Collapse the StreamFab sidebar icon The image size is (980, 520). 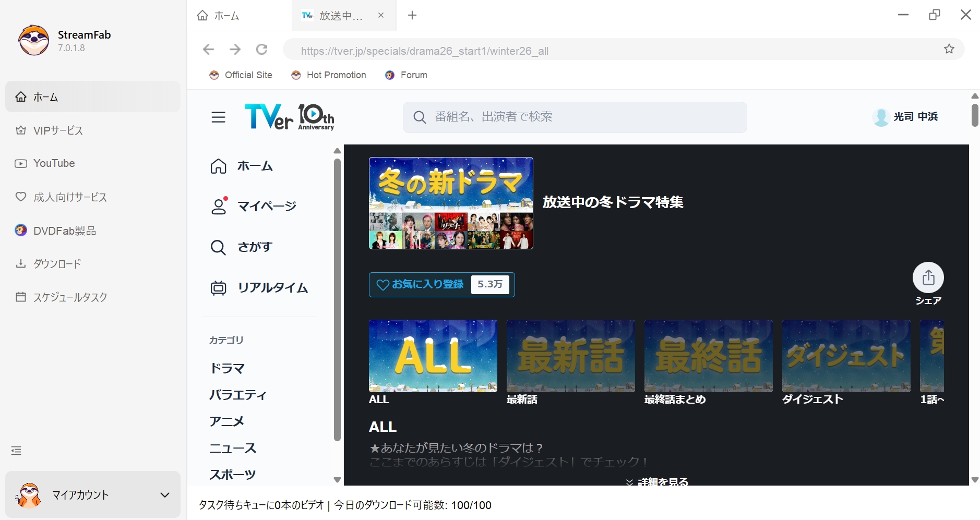coord(17,451)
